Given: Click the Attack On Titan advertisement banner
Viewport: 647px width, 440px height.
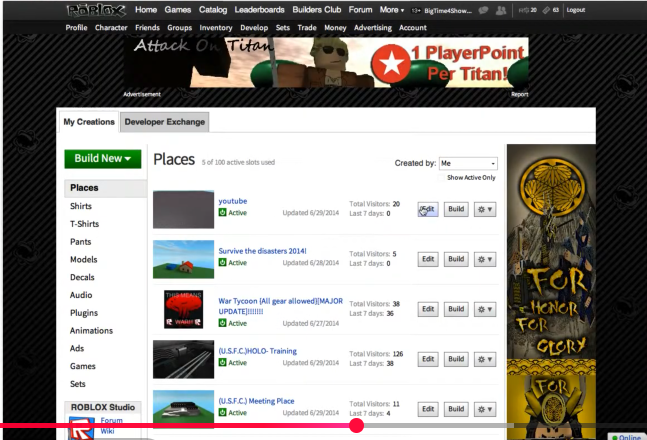Looking at the screenshot, I should click(326, 63).
